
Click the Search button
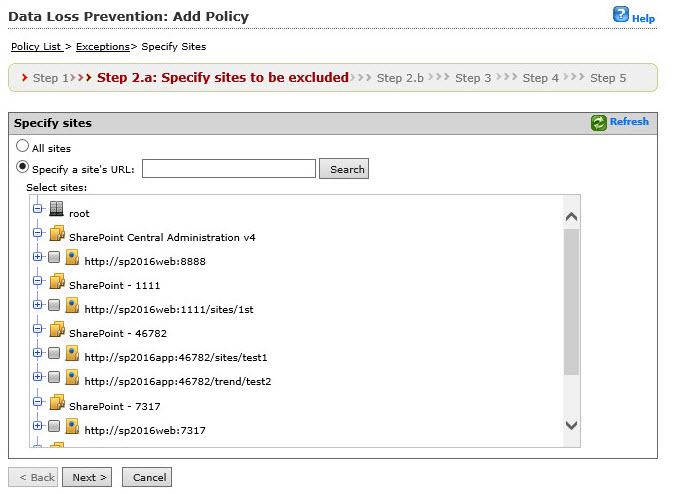click(344, 169)
